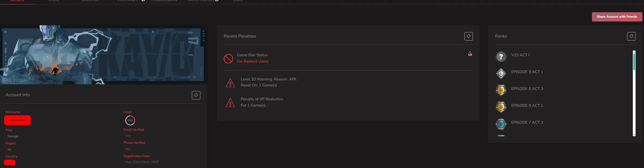Select the Episode 9 Act 1 rank badge

[501, 73]
